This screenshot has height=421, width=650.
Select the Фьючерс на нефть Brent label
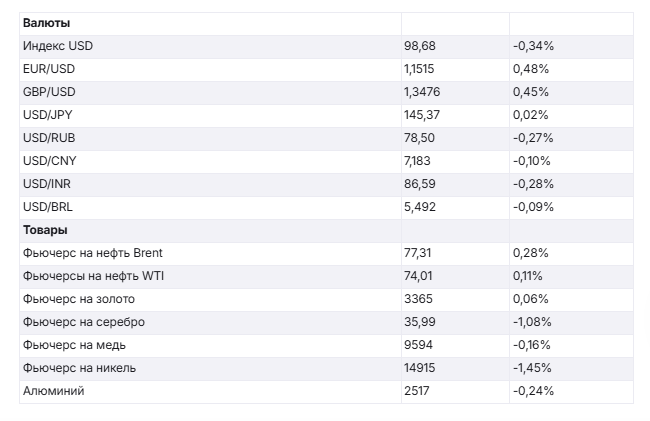tap(92, 253)
